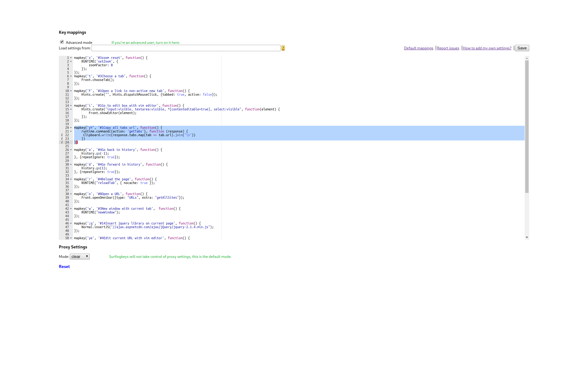Viewport: 588px width, 368px height.
Task: Collapse the fold arrow on line 14
Action: pos(71,105)
